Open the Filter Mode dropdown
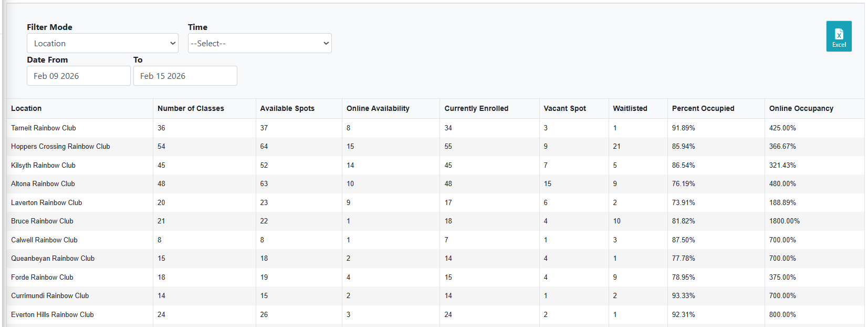Viewport: 868px width, 327px height. point(102,43)
